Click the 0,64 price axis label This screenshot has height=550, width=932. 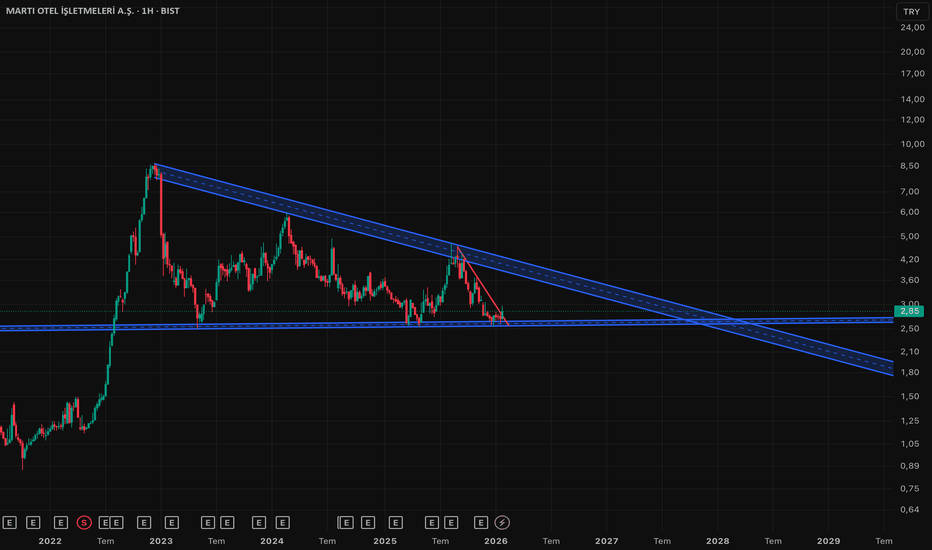point(910,510)
